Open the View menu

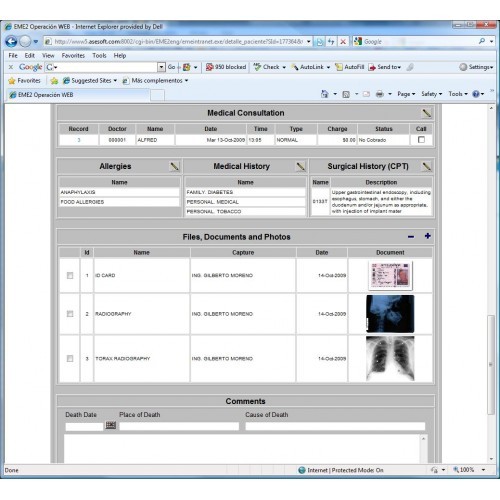[x=48, y=56]
